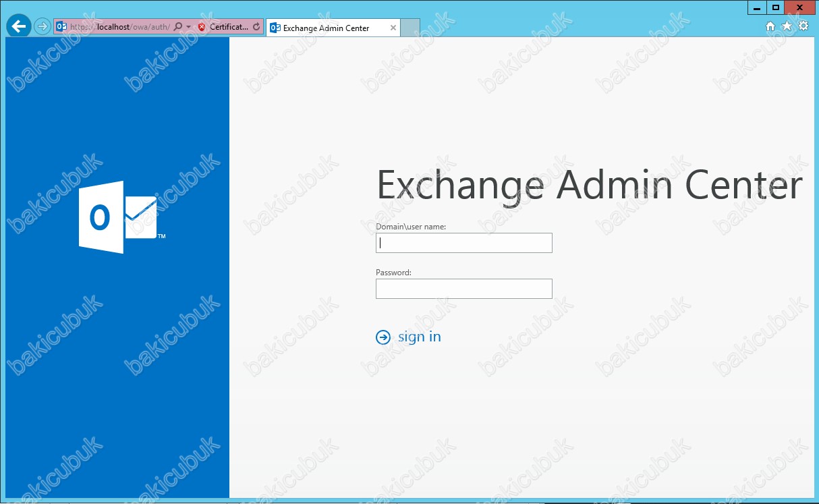Open Favorites with the star icon
Screen dimensions: 819x504
pos(787,26)
